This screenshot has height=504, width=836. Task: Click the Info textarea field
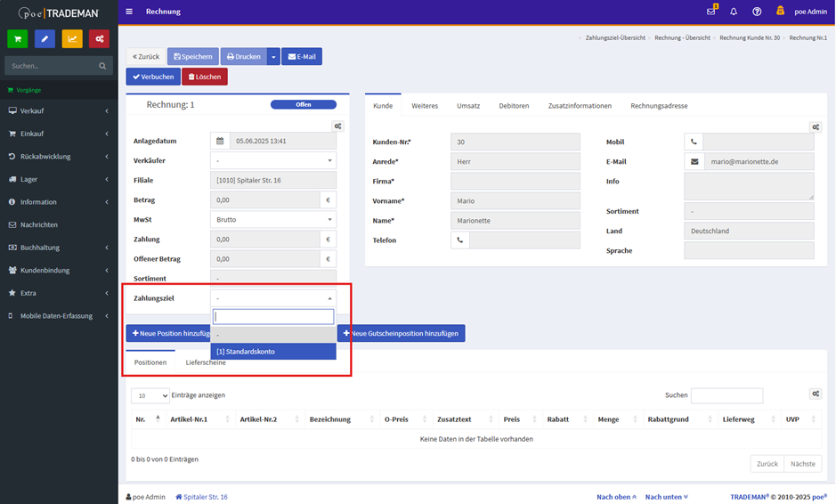coord(749,186)
